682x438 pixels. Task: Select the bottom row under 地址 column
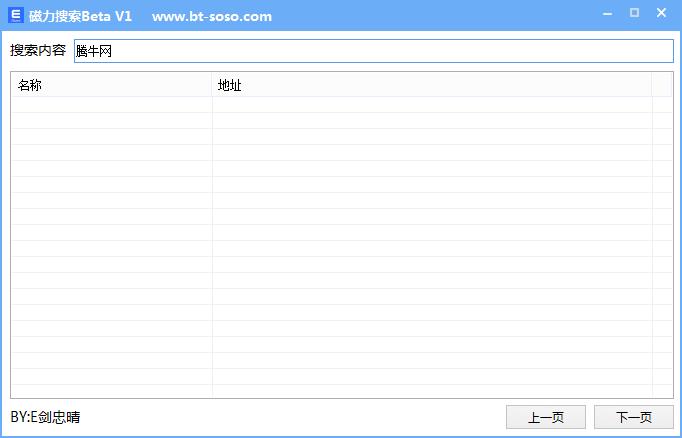coord(431,391)
